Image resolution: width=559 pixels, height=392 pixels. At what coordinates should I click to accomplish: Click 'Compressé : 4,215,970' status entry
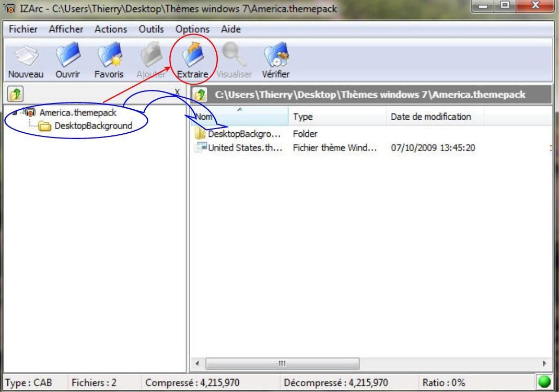tap(192, 383)
